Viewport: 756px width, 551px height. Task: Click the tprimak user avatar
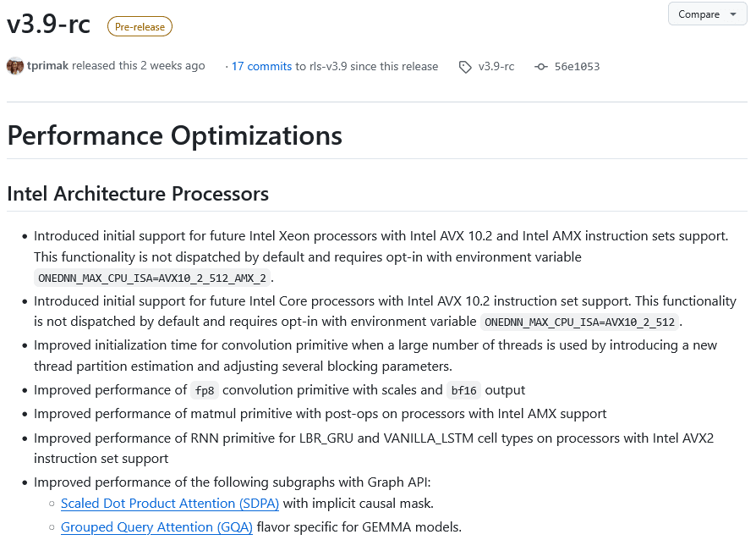pyautogui.click(x=15, y=66)
